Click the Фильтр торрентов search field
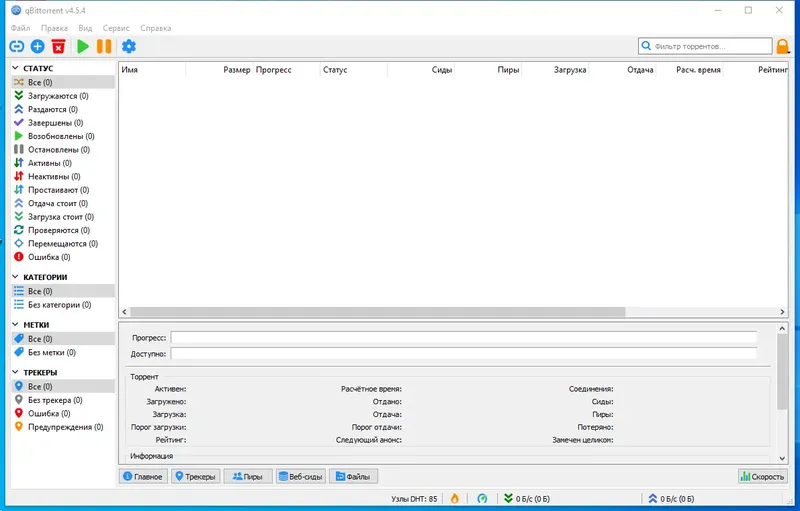This screenshot has width=800, height=511. coord(705,46)
